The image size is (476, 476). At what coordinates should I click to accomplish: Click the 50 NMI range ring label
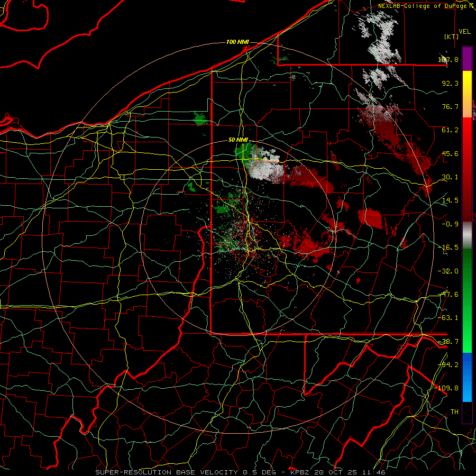point(238,140)
